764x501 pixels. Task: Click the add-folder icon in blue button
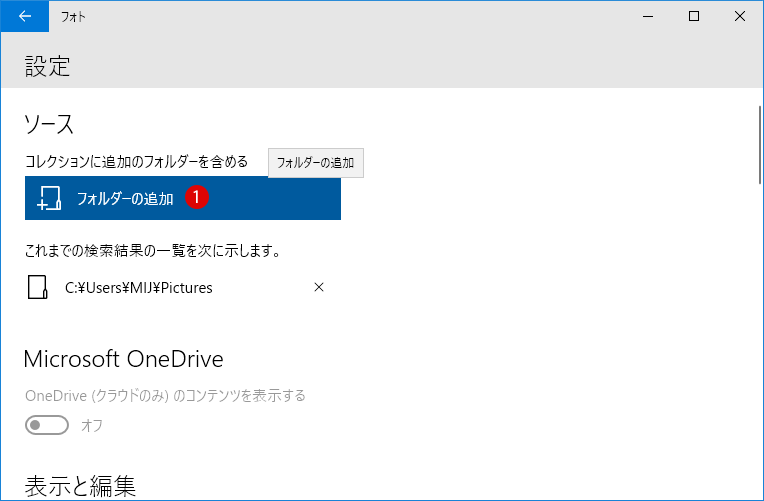click(x=49, y=198)
